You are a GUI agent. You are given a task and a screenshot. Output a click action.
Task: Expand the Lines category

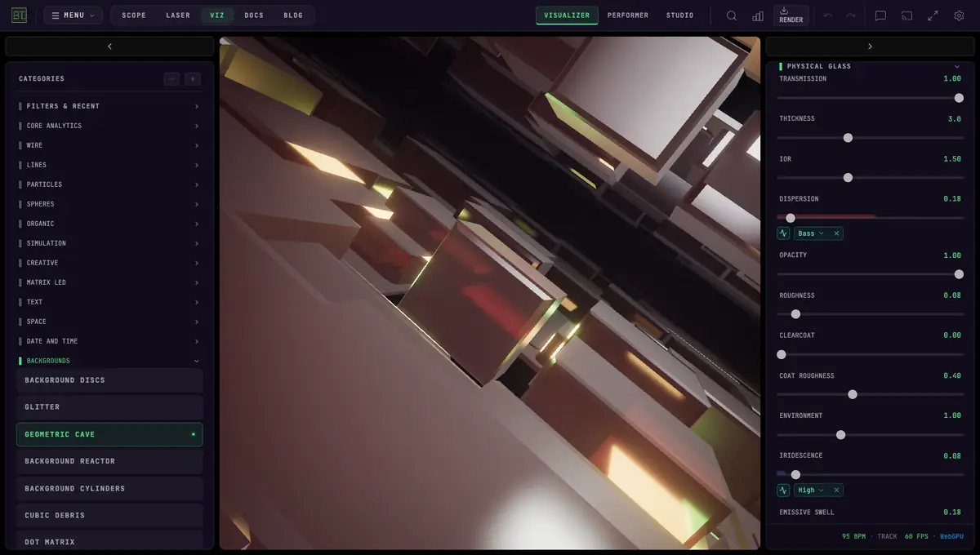(x=109, y=165)
